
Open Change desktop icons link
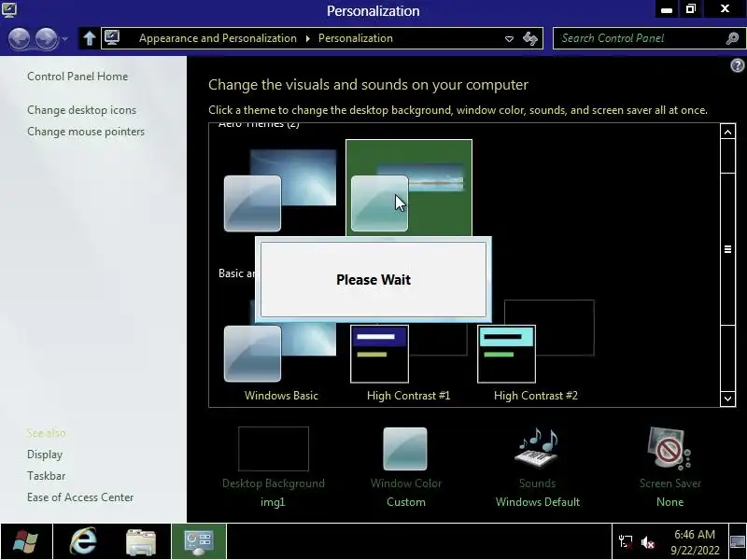81,110
